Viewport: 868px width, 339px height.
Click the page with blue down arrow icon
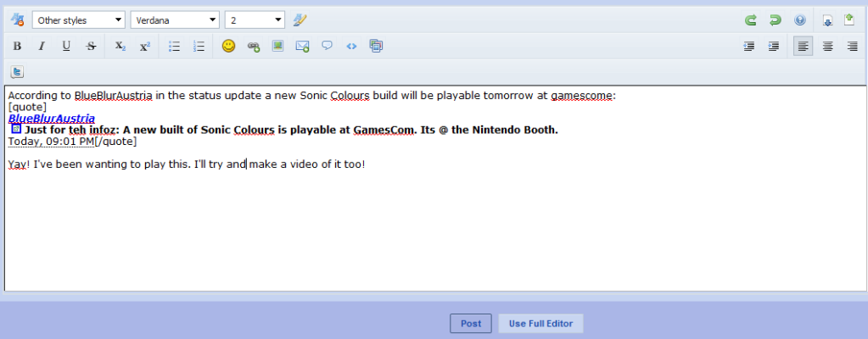(x=827, y=20)
